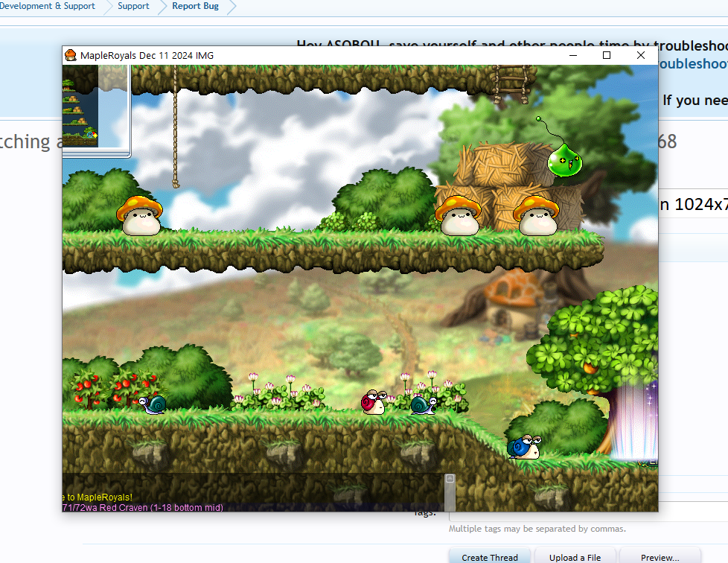Image resolution: width=728 pixels, height=563 pixels.
Task: Maximize the MapleRoyals game window
Action: point(607,55)
